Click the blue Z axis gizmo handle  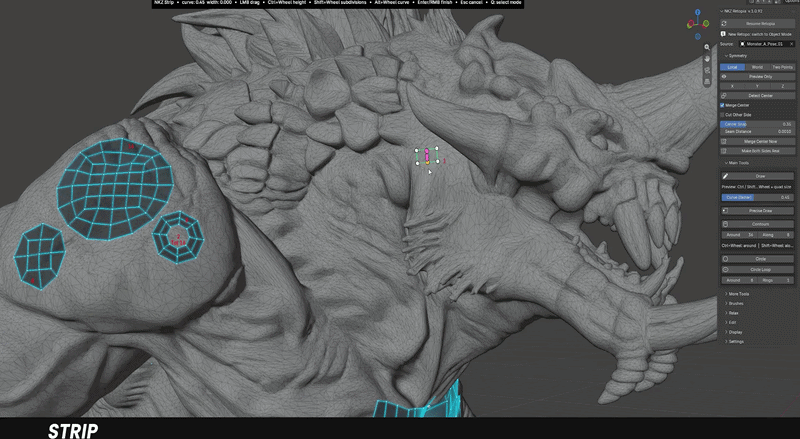point(697,12)
